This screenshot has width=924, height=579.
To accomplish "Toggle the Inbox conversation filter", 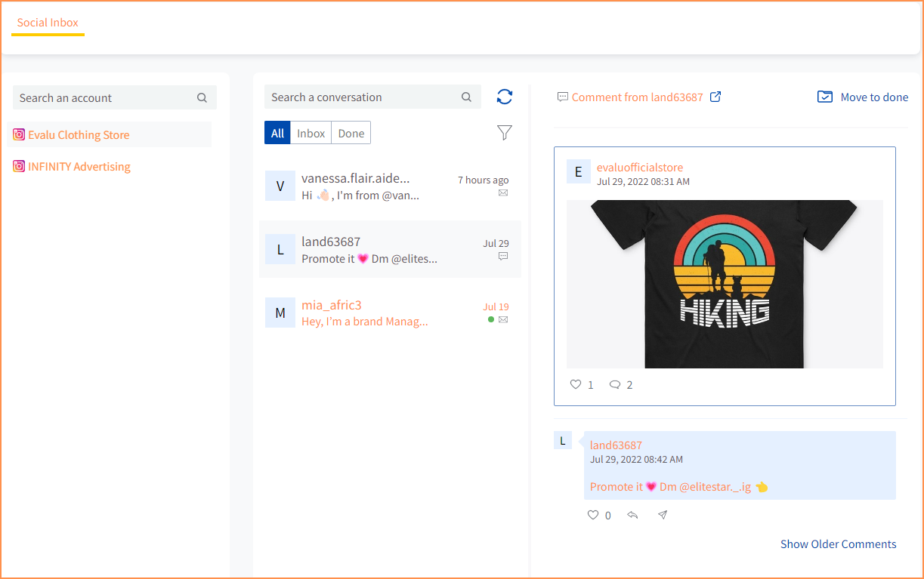I will tap(311, 132).
